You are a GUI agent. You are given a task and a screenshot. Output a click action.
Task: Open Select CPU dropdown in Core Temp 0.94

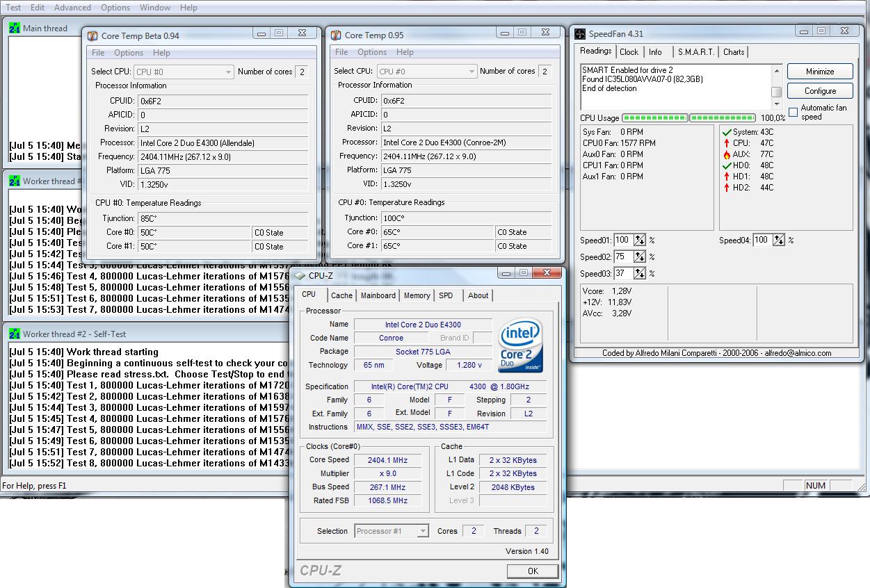pyautogui.click(x=184, y=72)
